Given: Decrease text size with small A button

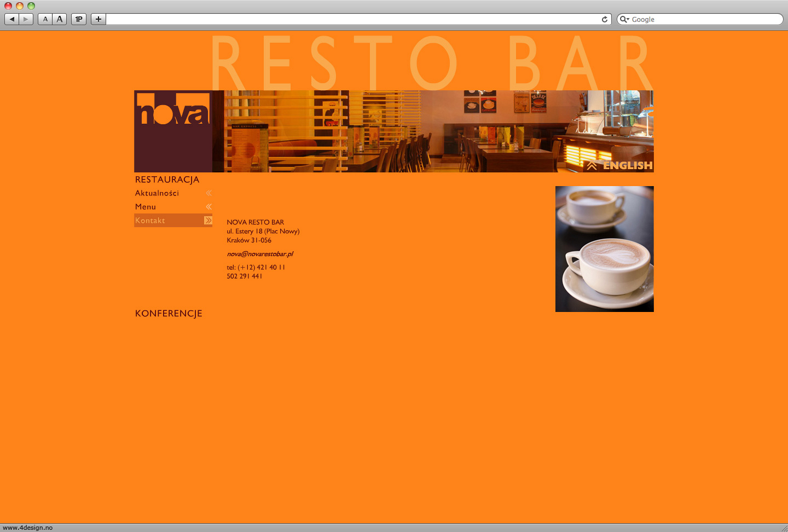Looking at the screenshot, I should pos(45,19).
